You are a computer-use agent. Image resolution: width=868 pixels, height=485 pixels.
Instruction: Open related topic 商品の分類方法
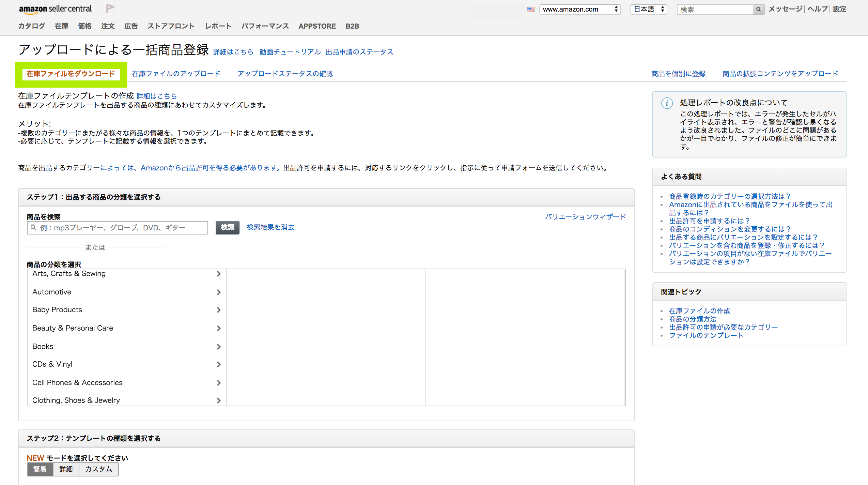pyautogui.click(x=693, y=319)
